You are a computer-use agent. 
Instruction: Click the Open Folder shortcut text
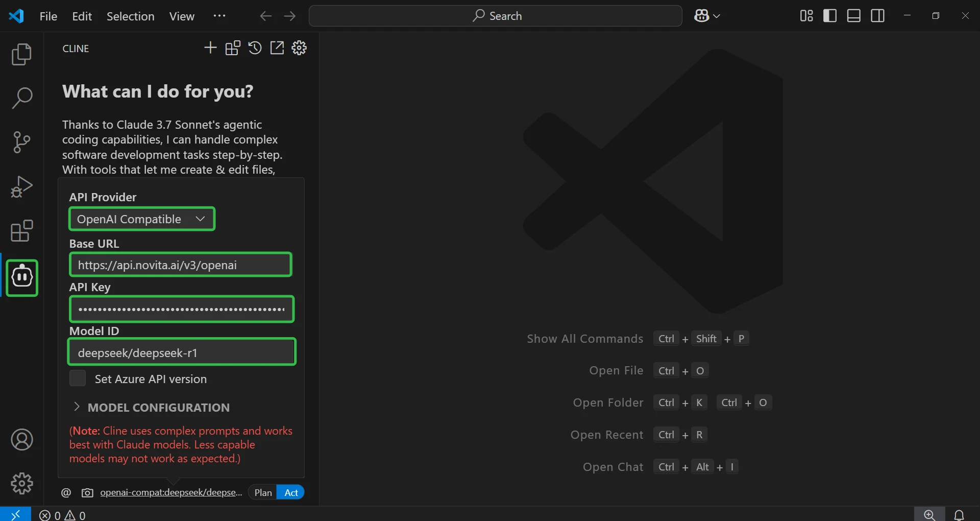click(608, 402)
